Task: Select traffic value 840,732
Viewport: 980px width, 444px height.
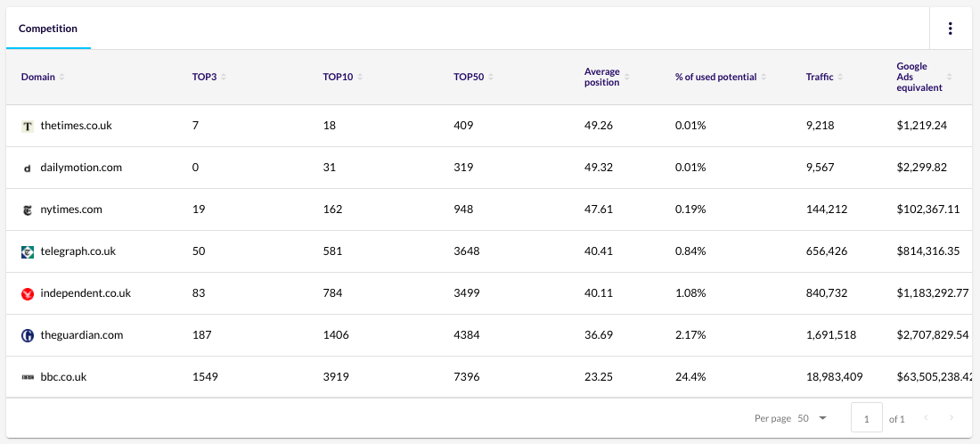Action: (827, 293)
